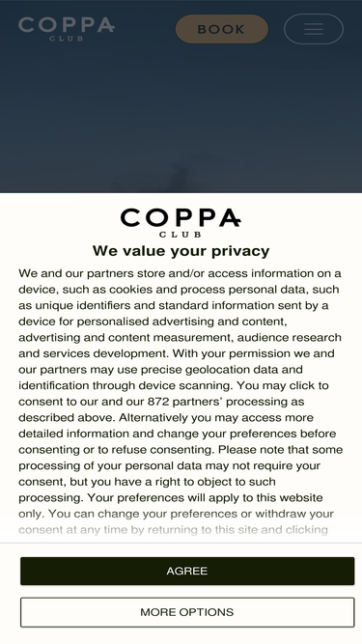Click 'identification through device scanning' text
This screenshot has height=644, width=362.
pos(125,385)
